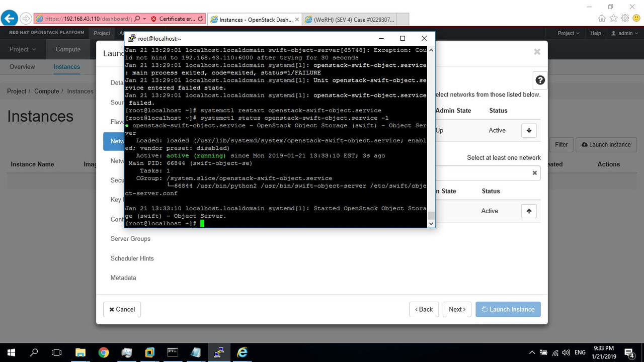Open the notification center icon

629,352
